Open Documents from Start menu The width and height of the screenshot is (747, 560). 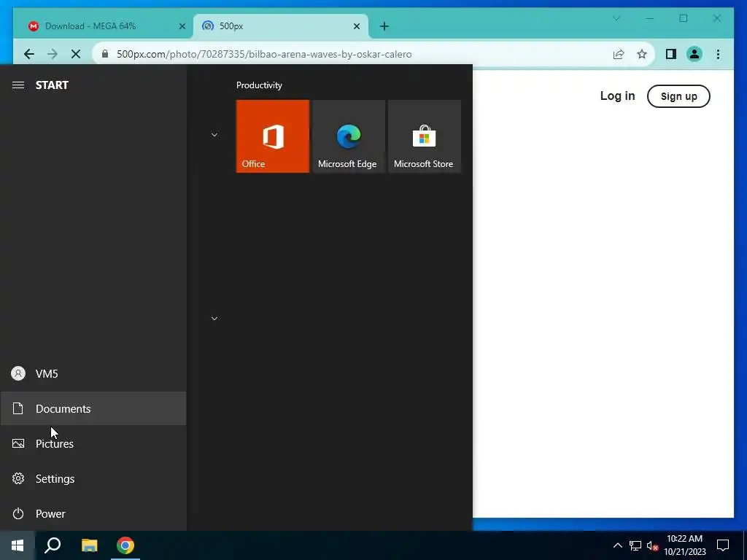pyautogui.click(x=93, y=408)
